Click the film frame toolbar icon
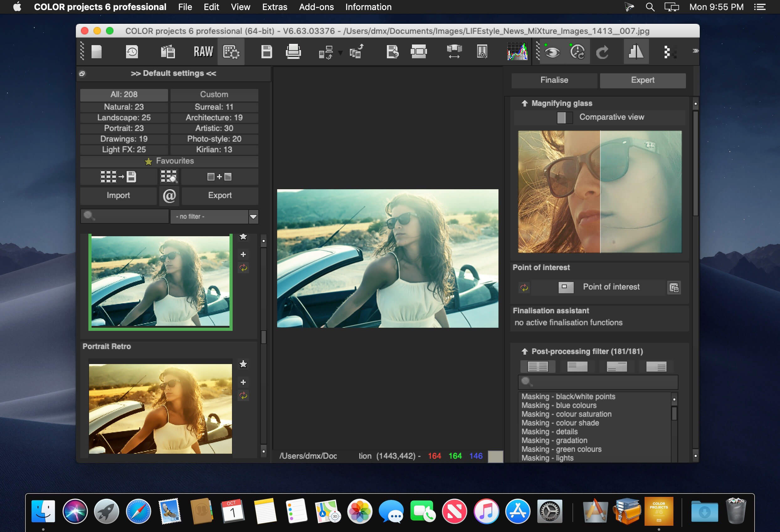Screen dimensions: 780x532 pyautogui.click(x=419, y=52)
